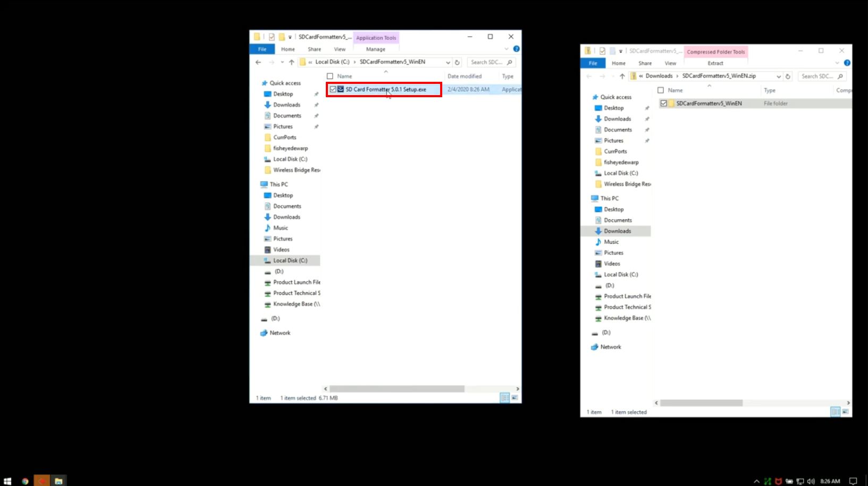Open the Share tab in the zip window
Image resolution: width=868 pixels, height=486 pixels.
point(645,63)
